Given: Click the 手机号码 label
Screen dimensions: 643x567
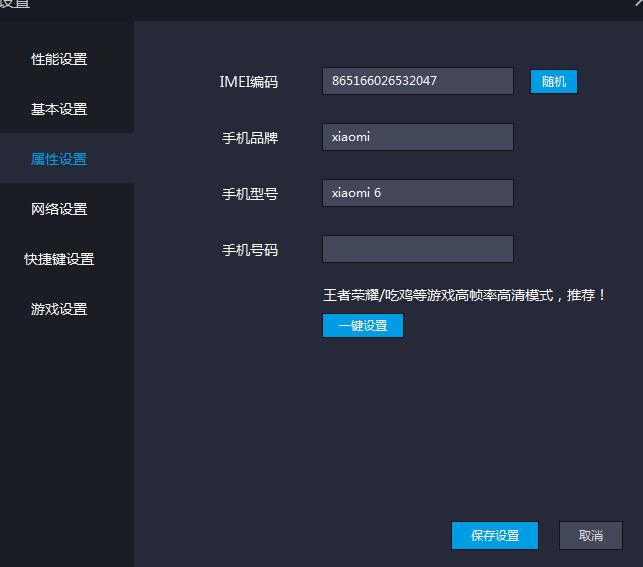Looking at the screenshot, I should (x=250, y=250).
